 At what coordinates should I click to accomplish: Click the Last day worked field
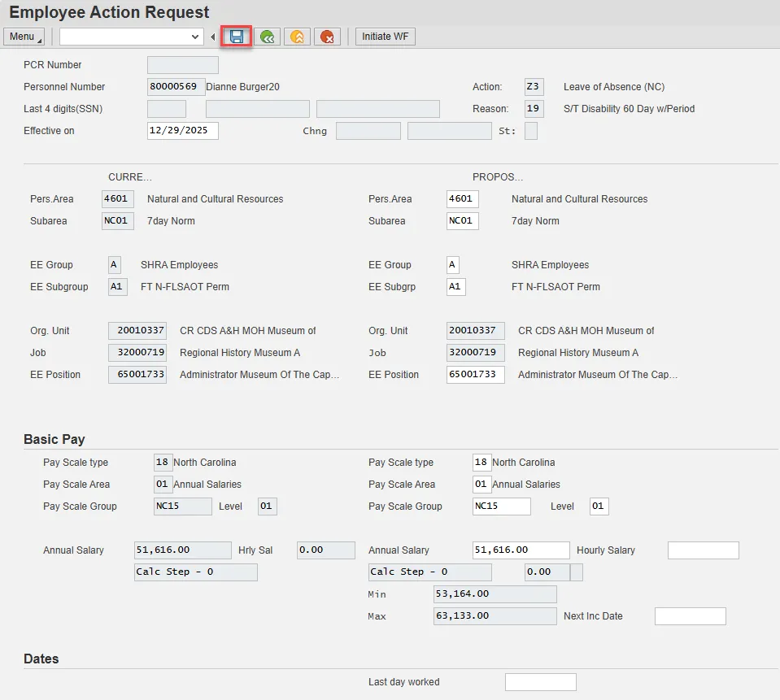point(540,682)
